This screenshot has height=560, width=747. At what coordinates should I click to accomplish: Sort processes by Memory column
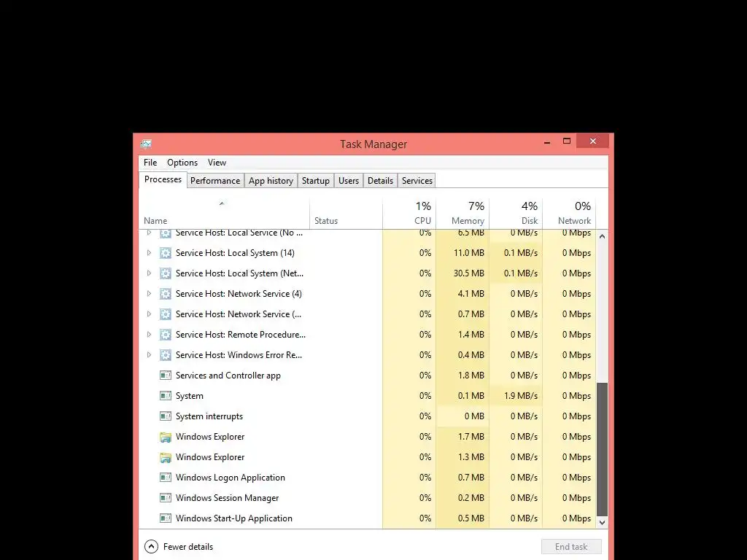(462, 214)
